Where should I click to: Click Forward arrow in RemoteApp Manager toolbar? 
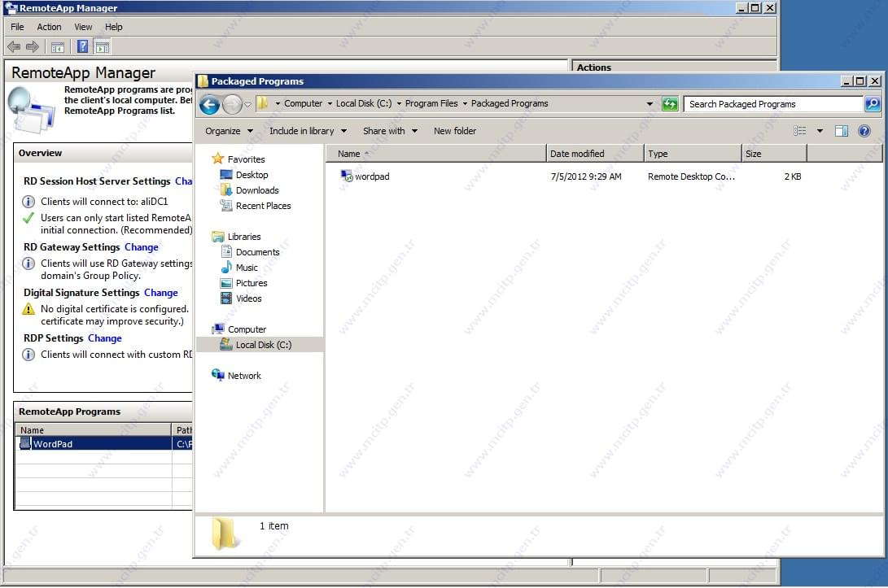(x=33, y=47)
